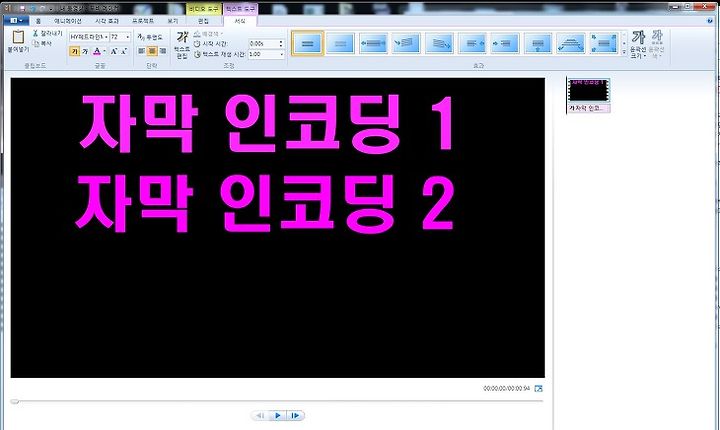Select the seventh slide-right text effect
720x430 pixels.
coord(505,44)
